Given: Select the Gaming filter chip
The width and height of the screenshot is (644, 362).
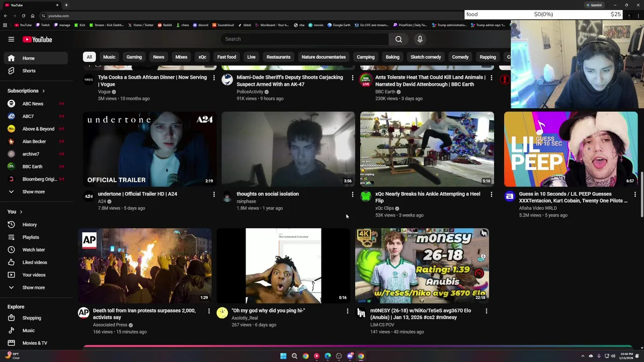Looking at the screenshot, I should (x=134, y=57).
